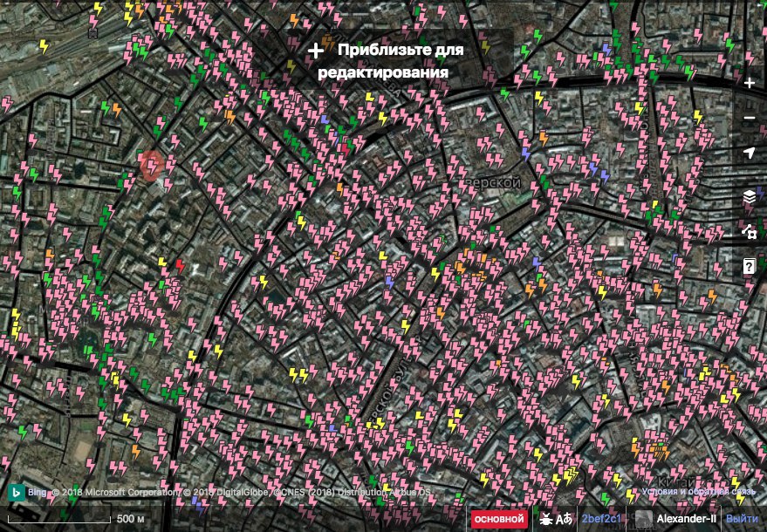Click the geolocate arrow icon
767x532 pixels.
749,153
